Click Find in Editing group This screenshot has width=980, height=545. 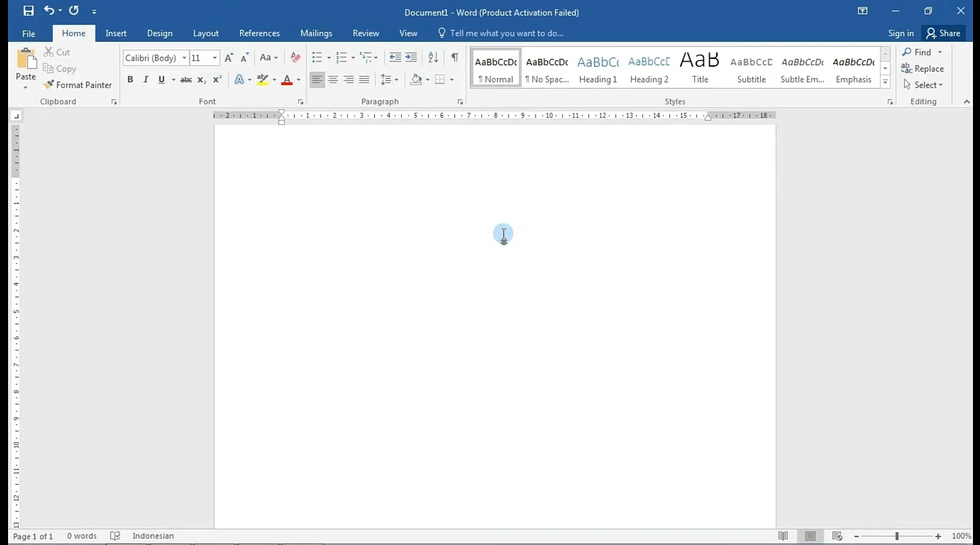(917, 52)
